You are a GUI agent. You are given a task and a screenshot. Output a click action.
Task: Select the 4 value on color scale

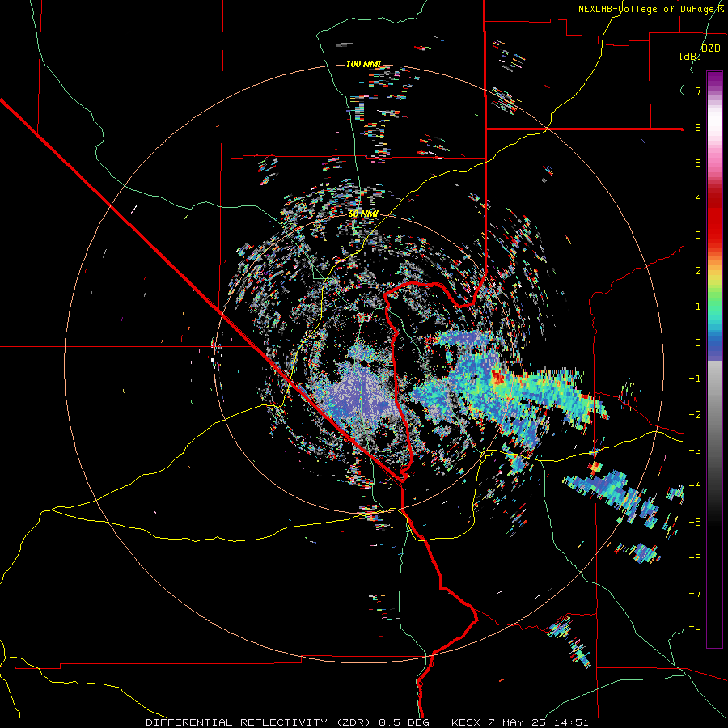698,199
